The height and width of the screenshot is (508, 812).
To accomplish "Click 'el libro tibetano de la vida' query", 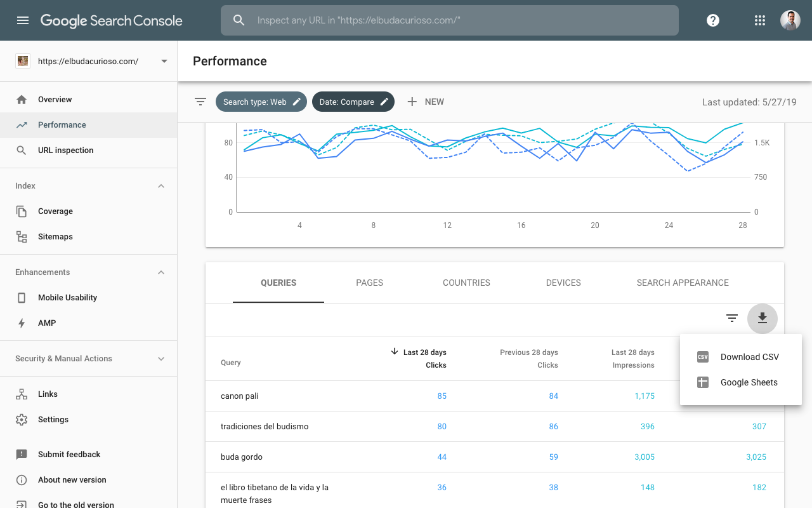I will (x=275, y=494).
